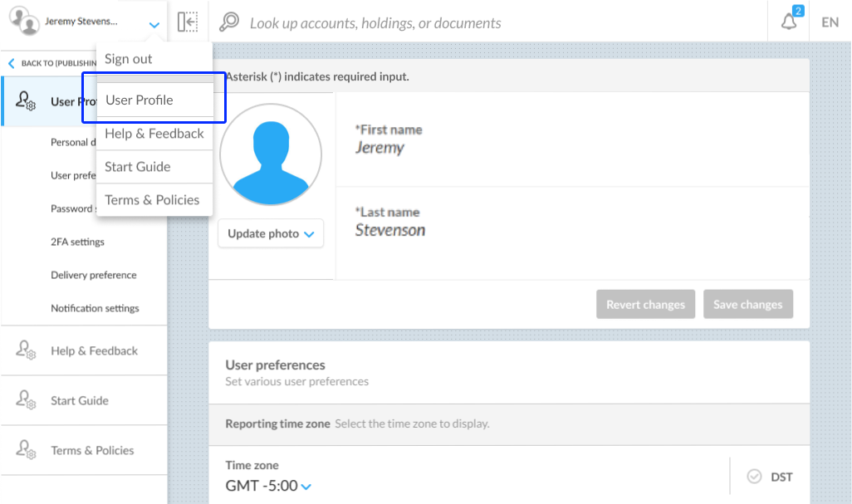Image resolution: width=852 pixels, height=504 pixels.
Task: Click the Start Guide sidebar icon
Action: point(26,401)
